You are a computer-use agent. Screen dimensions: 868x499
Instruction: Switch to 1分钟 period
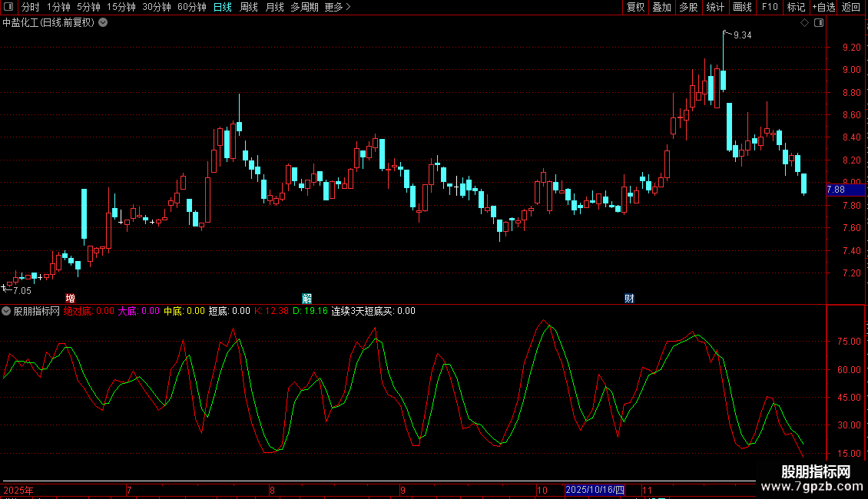(x=58, y=7)
